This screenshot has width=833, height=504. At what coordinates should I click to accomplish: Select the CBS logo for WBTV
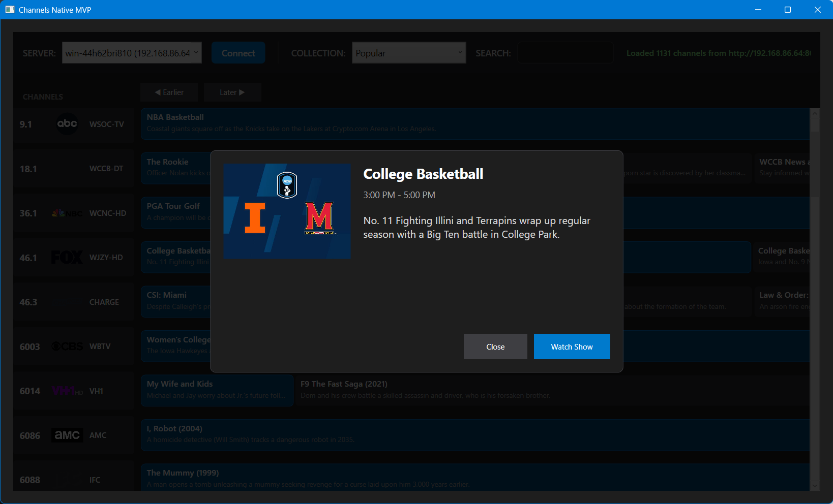pos(67,346)
